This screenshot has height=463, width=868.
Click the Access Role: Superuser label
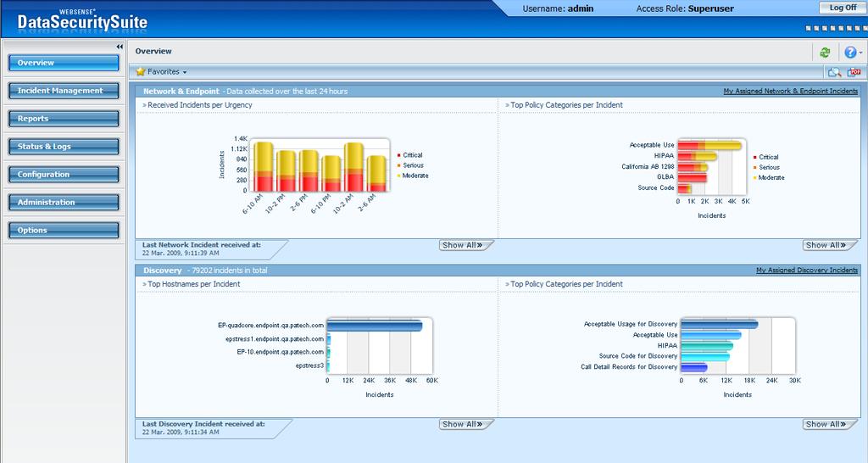point(685,8)
